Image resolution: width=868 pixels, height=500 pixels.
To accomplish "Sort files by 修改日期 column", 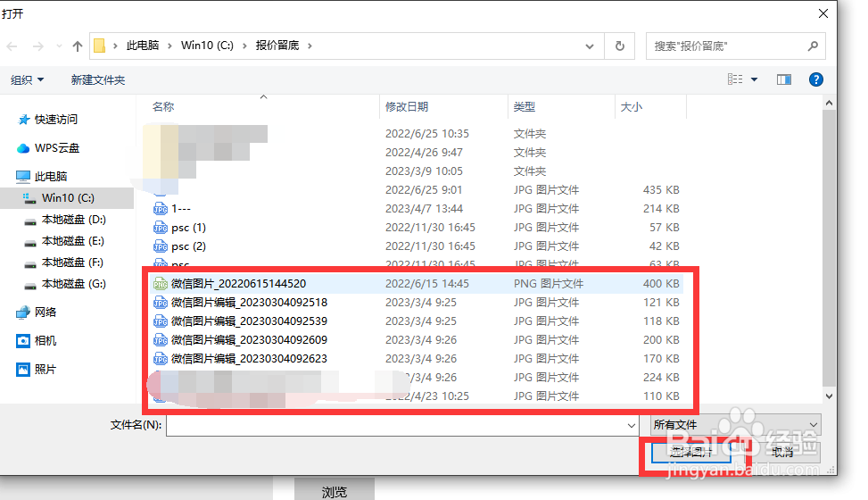I will 407,106.
